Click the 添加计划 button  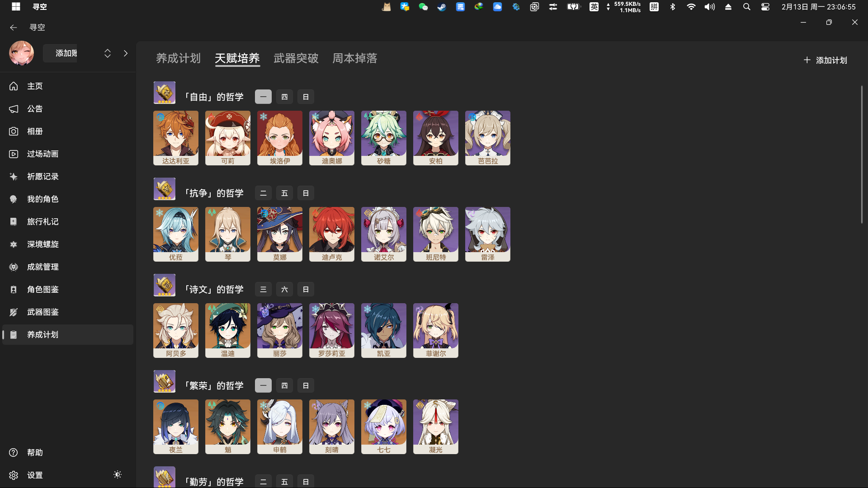pyautogui.click(x=825, y=60)
